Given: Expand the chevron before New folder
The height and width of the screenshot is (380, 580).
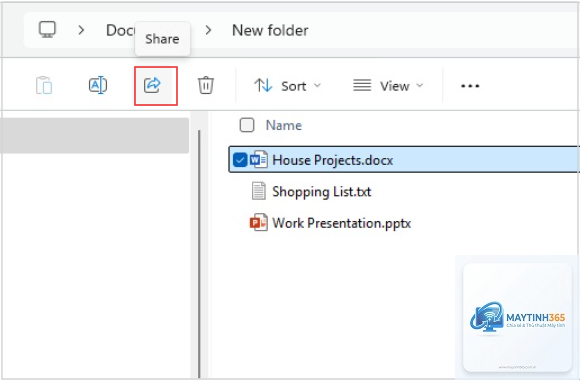Looking at the screenshot, I should [209, 30].
